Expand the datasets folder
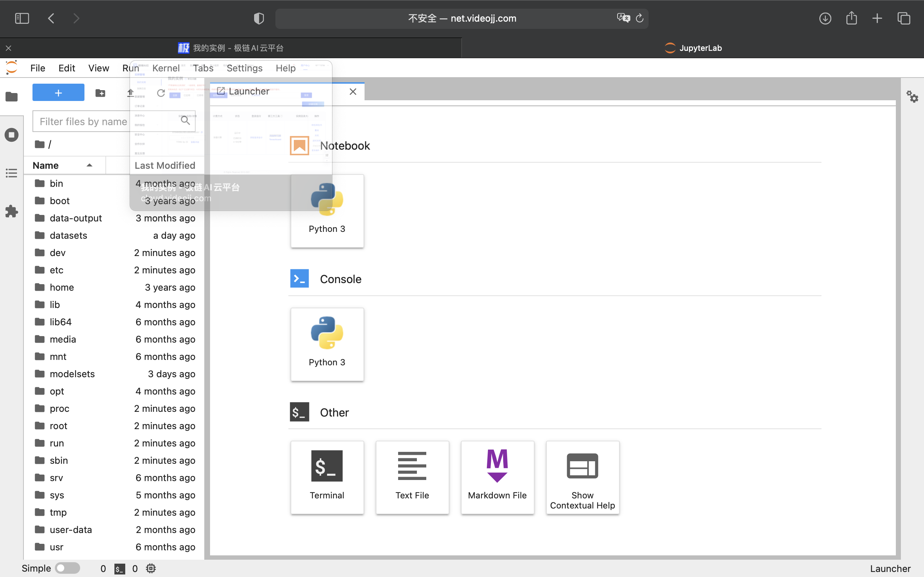Image resolution: width=924 pixels, height=577 pixels. (67, 235)
